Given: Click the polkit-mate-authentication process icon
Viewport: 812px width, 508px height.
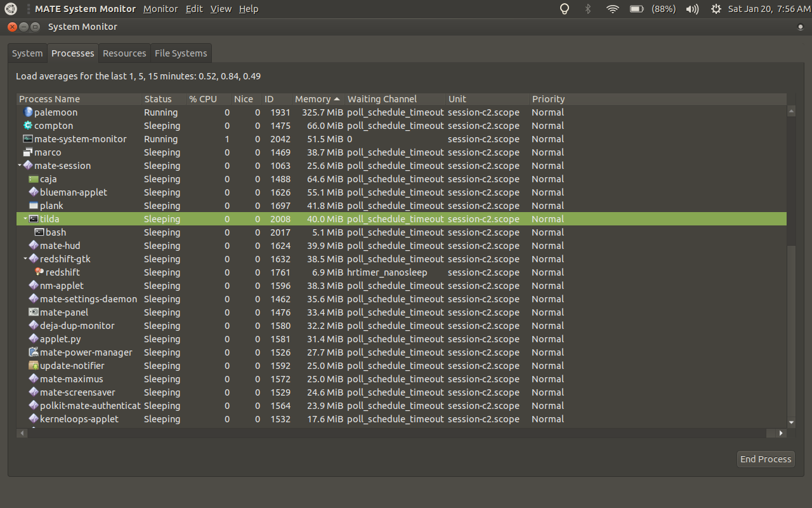Looking at the screenshot, I should click(x=34, y=406).
